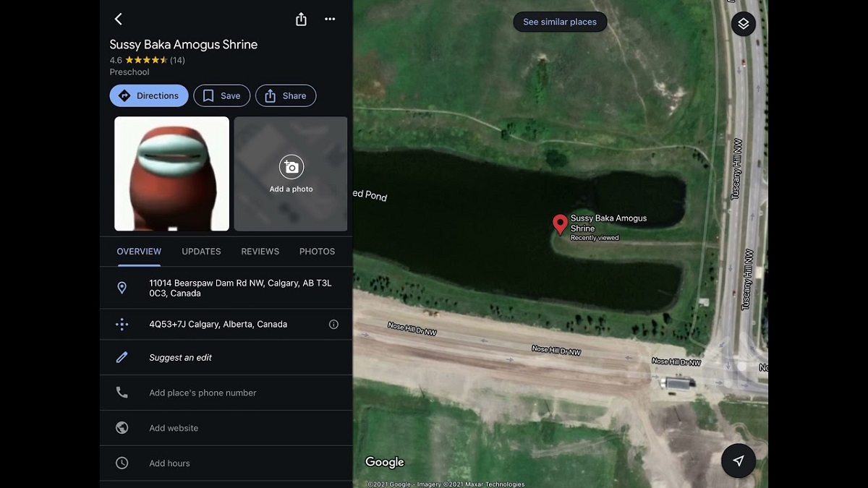868x488 pixels.
Task: Click the Preschool category label
Action: pos(129,72)
